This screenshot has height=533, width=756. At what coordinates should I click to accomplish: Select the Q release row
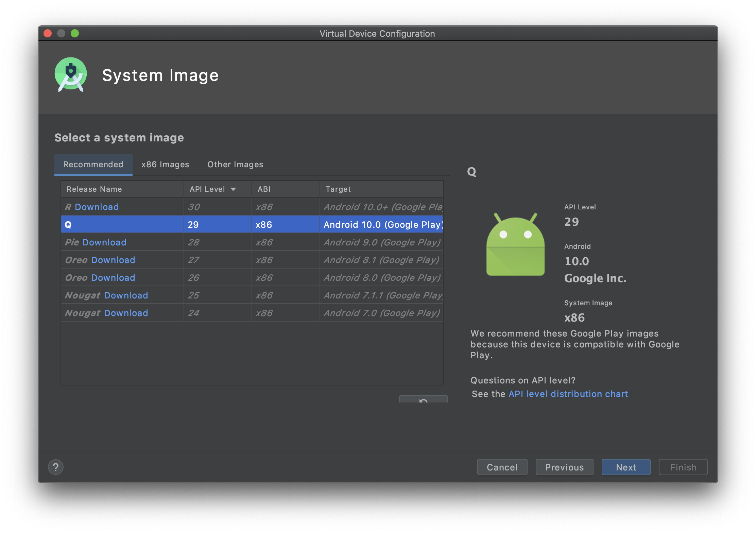pyautogui.click(x=122, y=225)
